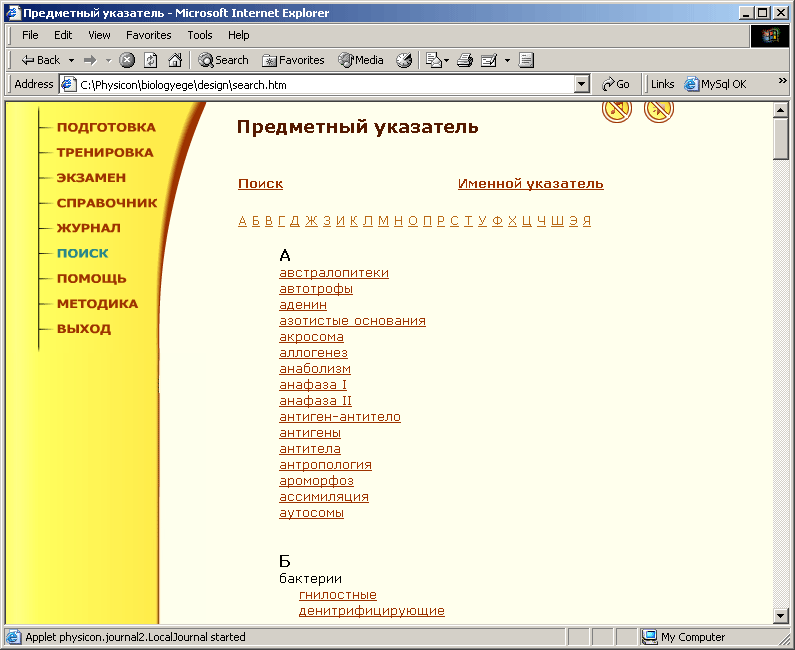Click the IE title bar icon
This screenshot has width=795, height=650.
coord(13,13)
